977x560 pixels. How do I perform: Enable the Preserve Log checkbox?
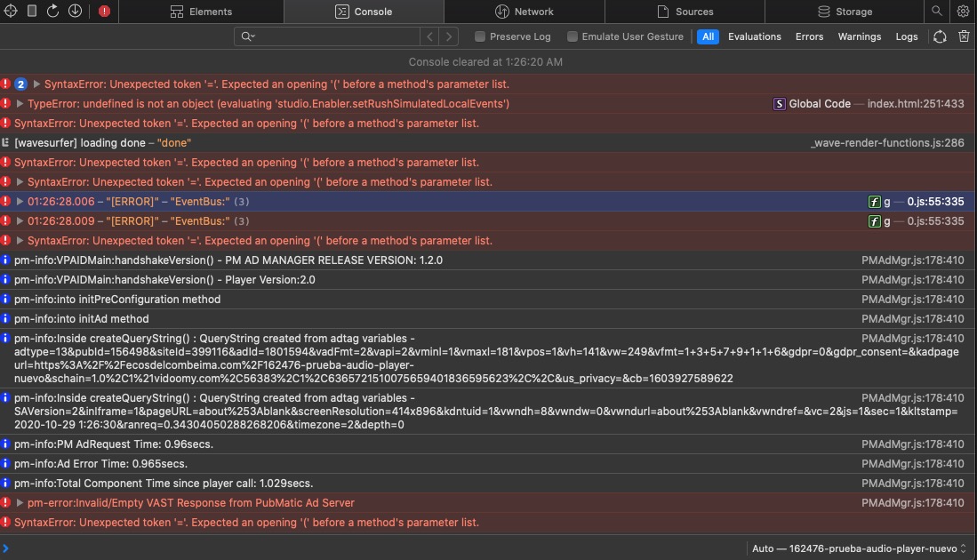(x=480, y=36)
